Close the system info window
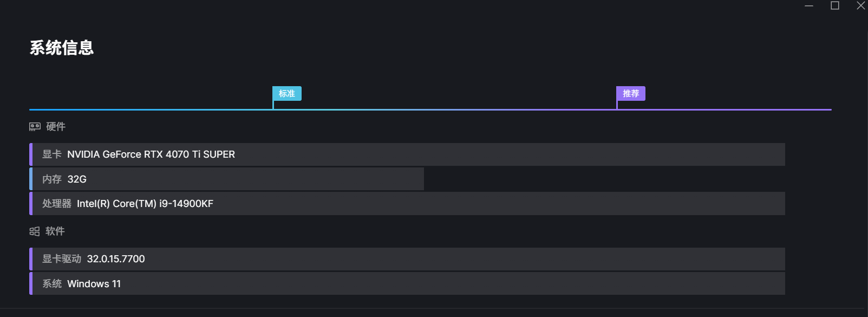Screen dimensions: 868x317 point(861,5)
